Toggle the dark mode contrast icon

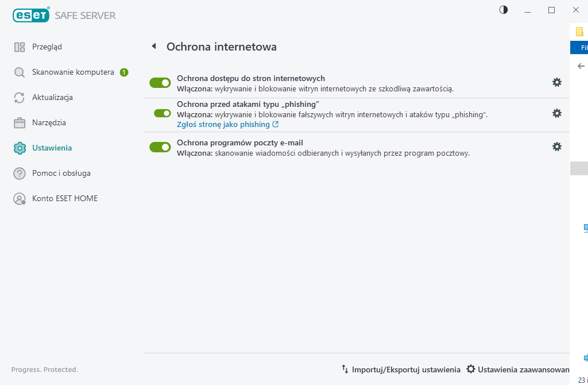[x=503, y=10]
